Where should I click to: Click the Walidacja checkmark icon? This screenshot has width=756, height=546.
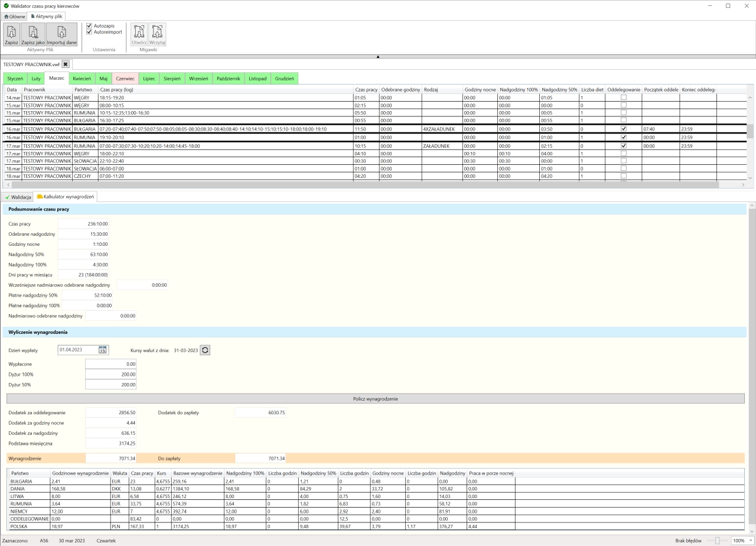[7, 196]
